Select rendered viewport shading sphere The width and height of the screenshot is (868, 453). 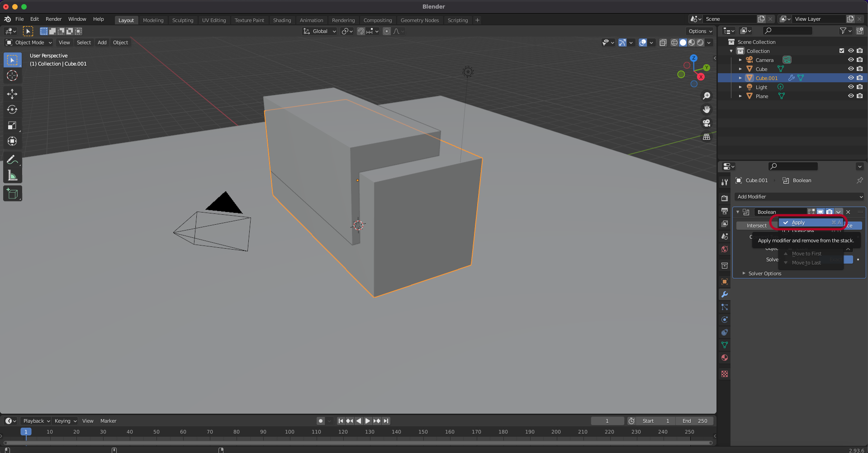[700, 42]
